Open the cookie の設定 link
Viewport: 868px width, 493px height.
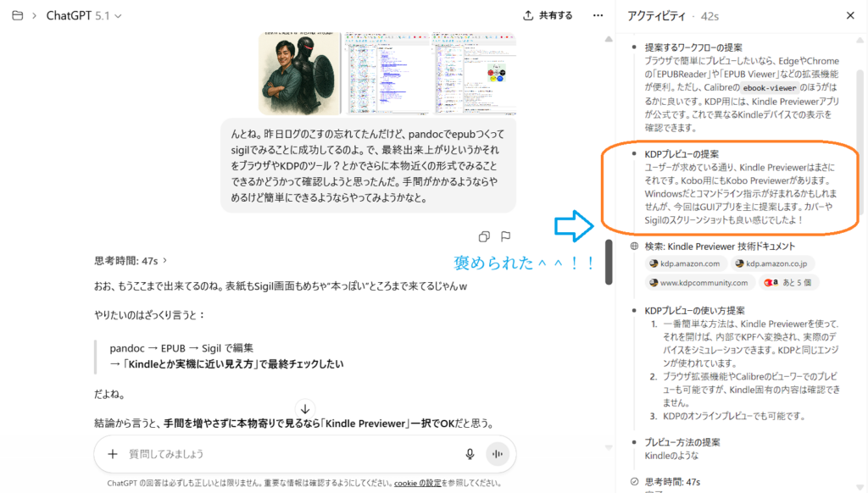[x=416, y=483]
